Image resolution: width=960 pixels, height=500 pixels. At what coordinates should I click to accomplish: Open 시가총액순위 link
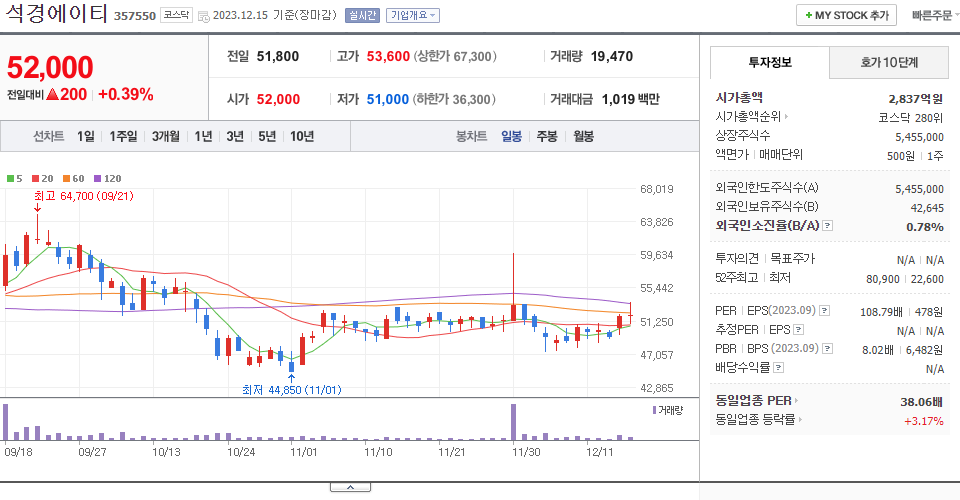[x=751, y=116]
